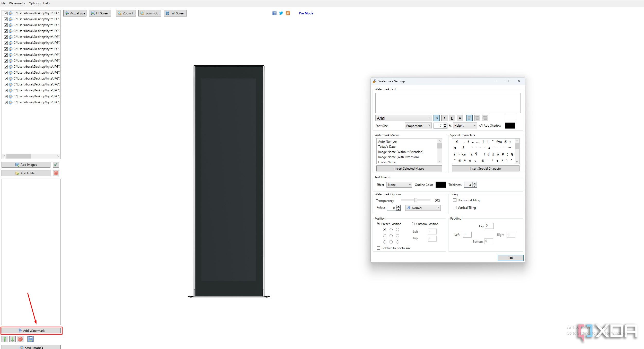Open the Effect None dropdown
The image size is (644, 349).
pyautogui.click(x=399, y=185)
